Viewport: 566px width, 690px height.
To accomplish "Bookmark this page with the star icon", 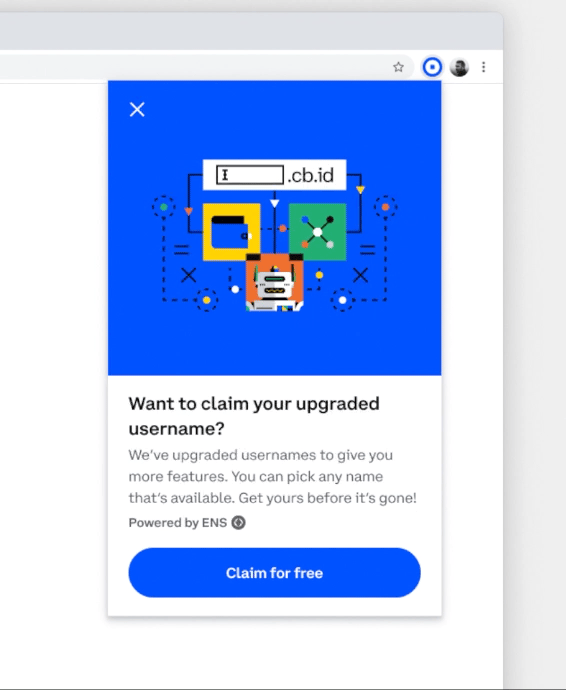I will [398, 67].
